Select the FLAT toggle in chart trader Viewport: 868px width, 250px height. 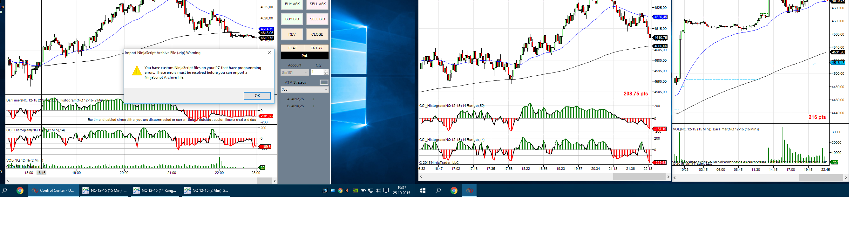pyautogui.click(x=293, y=48)
